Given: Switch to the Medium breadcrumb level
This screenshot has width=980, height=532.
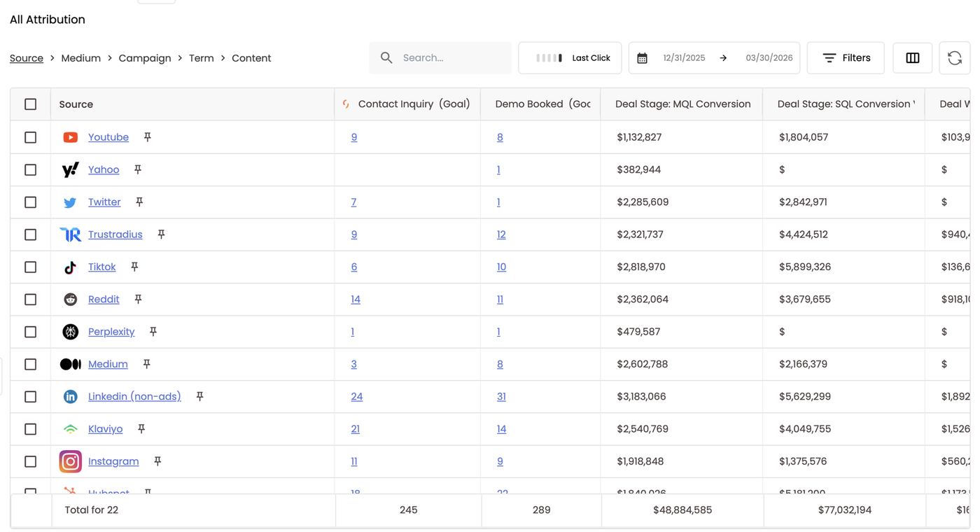Looking at the screenshot, I should (x=81, y=58).
